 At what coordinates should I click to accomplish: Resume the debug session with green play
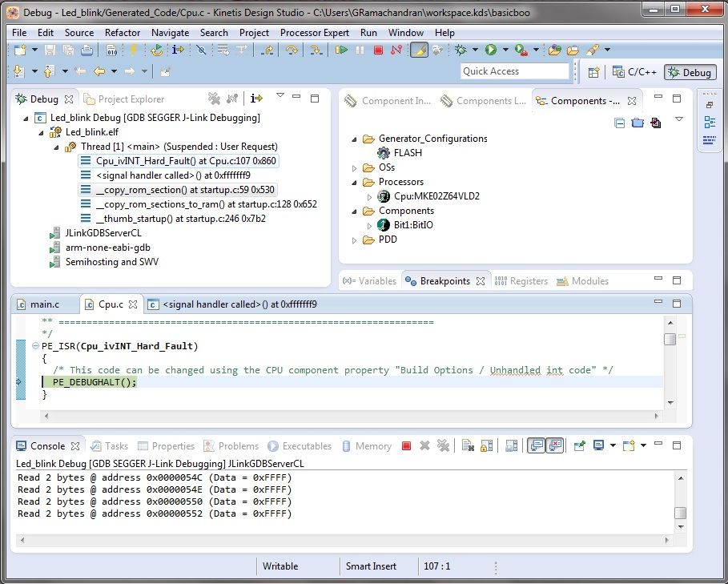(341, 50)
